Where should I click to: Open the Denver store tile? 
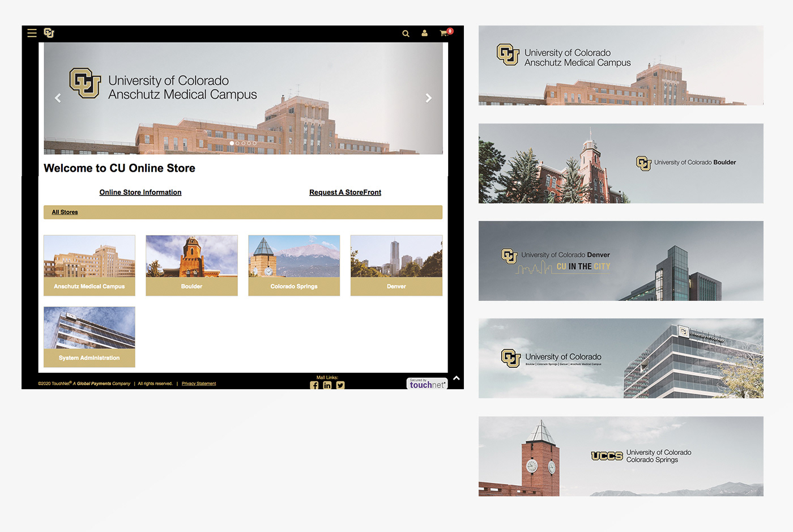pyautogui.click(x=396, y=265)
